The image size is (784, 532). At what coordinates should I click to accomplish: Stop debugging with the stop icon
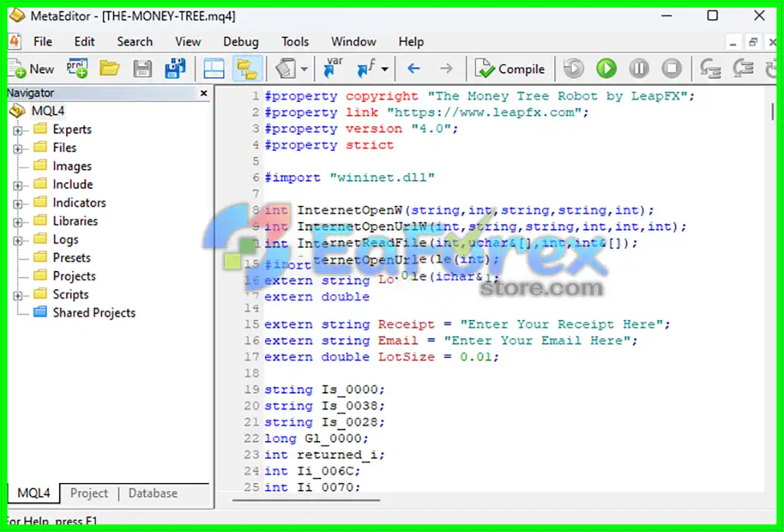point(671,68)
